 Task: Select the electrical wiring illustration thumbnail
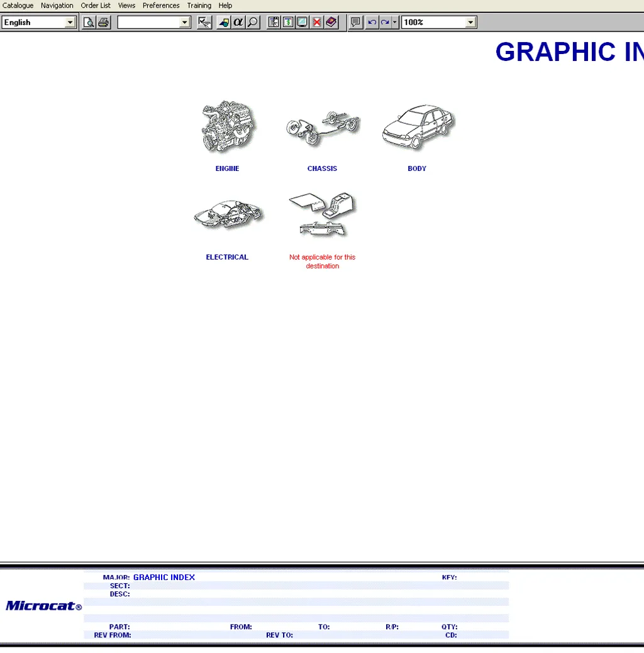(228, 214)
